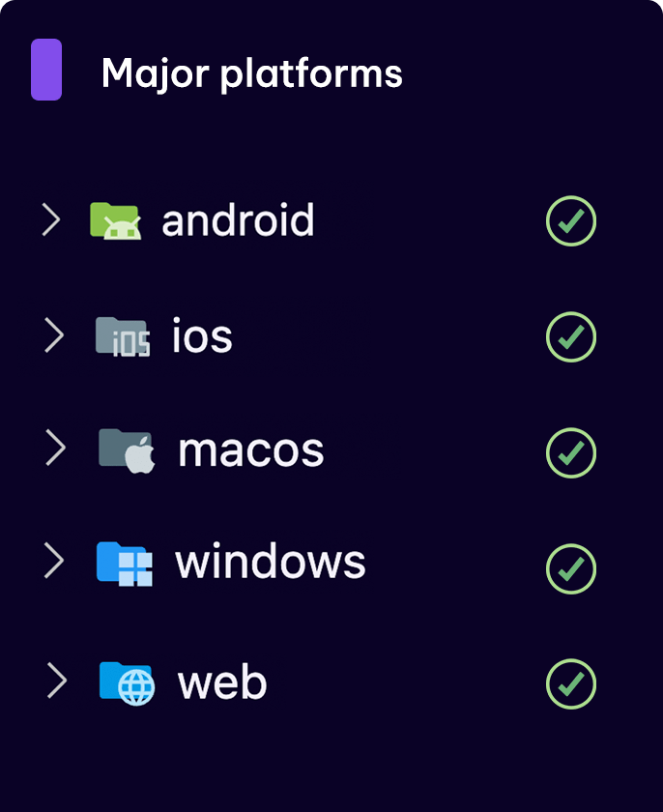Toggle the green checkmark for windows

click(571, 569)
